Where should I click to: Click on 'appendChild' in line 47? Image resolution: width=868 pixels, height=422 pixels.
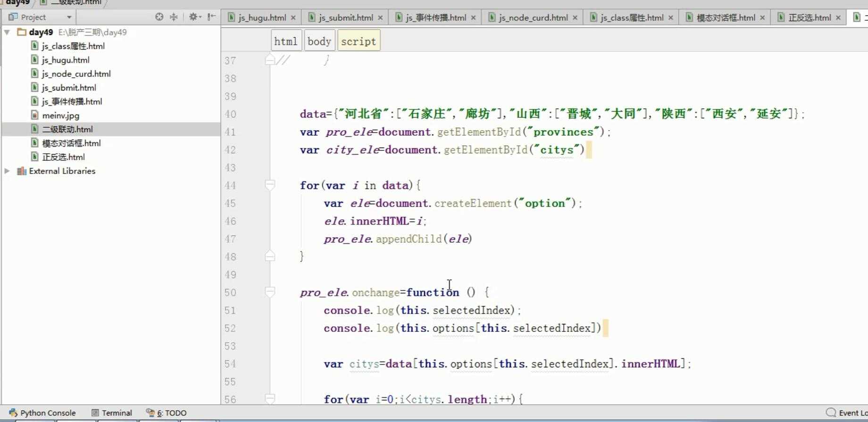tap(409, 239)
